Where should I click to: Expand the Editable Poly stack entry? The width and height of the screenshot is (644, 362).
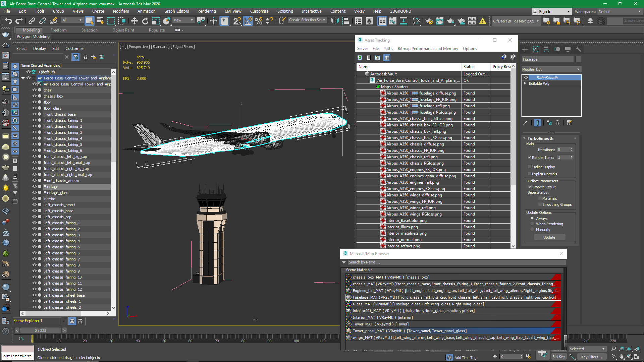525,83
